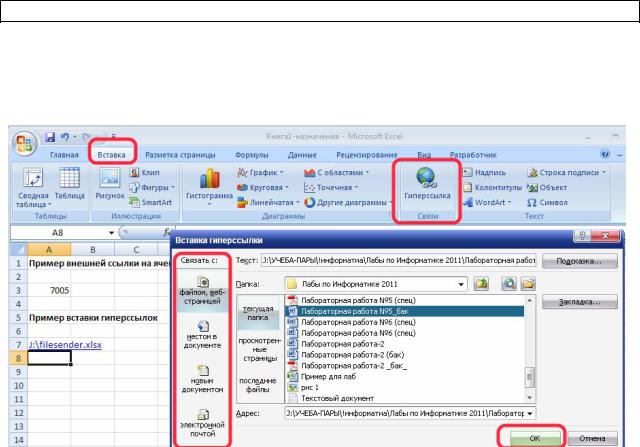Browse the web icon in hyperlink dialog
Viewport: 640px width, 447px height.
[x=509, y=284]
